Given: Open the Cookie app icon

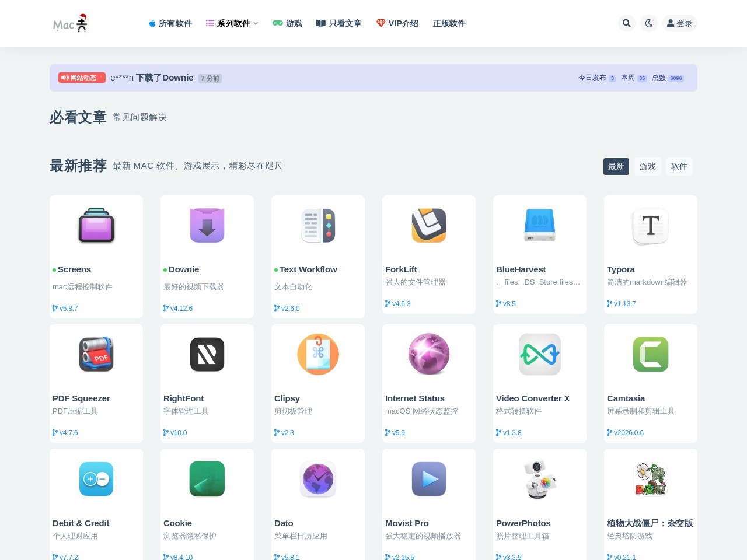Looking at the screenshot, I should [x=207, y=479].
